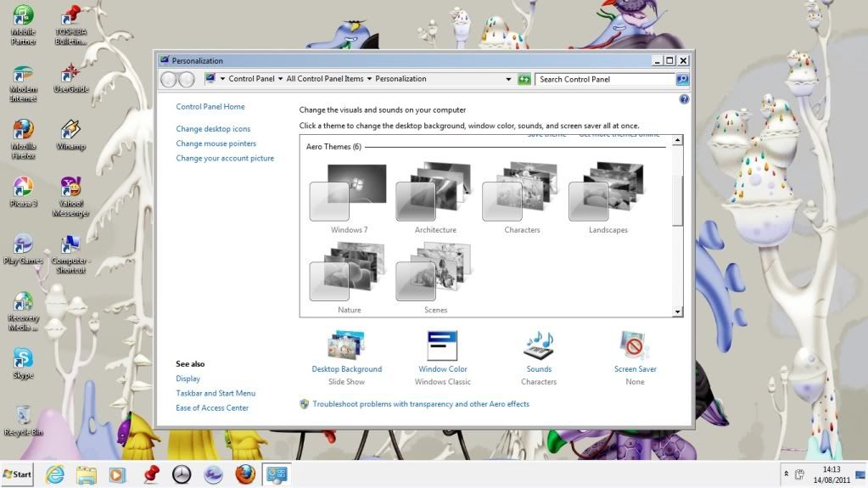Image resolution: width=868 pixels, height=488 pixels.
Task: Open Recovery Media desktop icon
Action: coord(23,311)
